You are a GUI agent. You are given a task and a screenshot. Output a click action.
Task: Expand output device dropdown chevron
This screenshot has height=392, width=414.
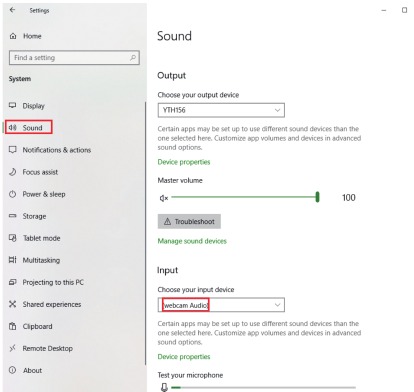(277, 110)
